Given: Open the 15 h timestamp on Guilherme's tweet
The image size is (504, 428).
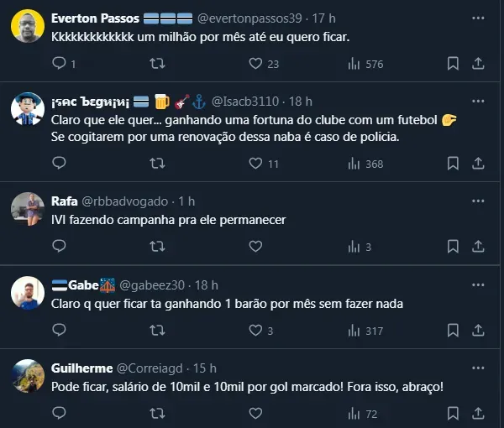Looking at the screenshot, I should 203,368.
